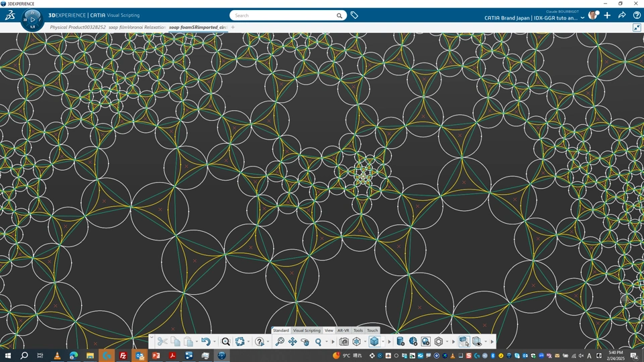Click the framed sphere render icon

[425, 342]
